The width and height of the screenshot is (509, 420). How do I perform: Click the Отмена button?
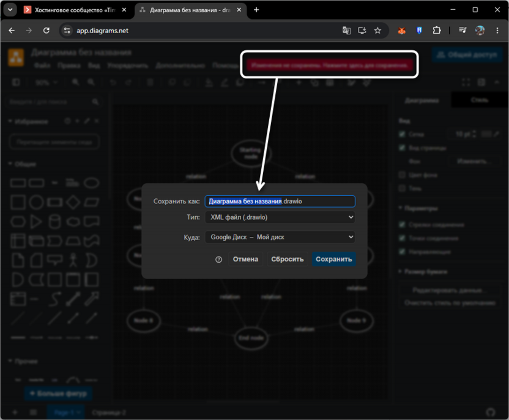(245, 259)
